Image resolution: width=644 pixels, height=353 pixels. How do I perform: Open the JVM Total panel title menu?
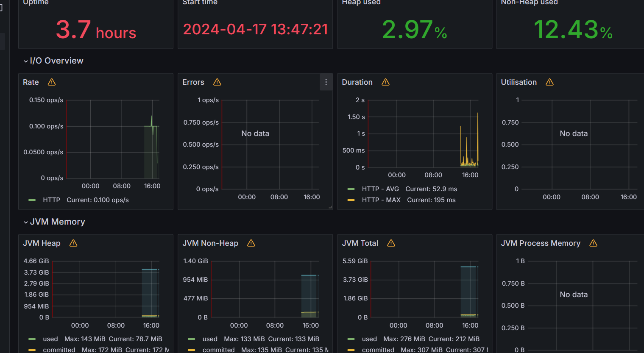click(360, 243)
